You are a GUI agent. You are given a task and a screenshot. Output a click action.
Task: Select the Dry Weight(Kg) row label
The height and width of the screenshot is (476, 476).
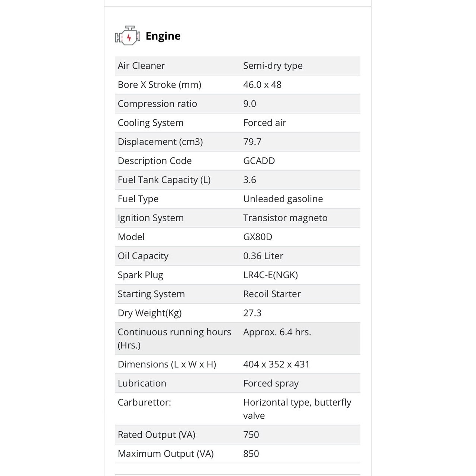(x=149, y=313)
